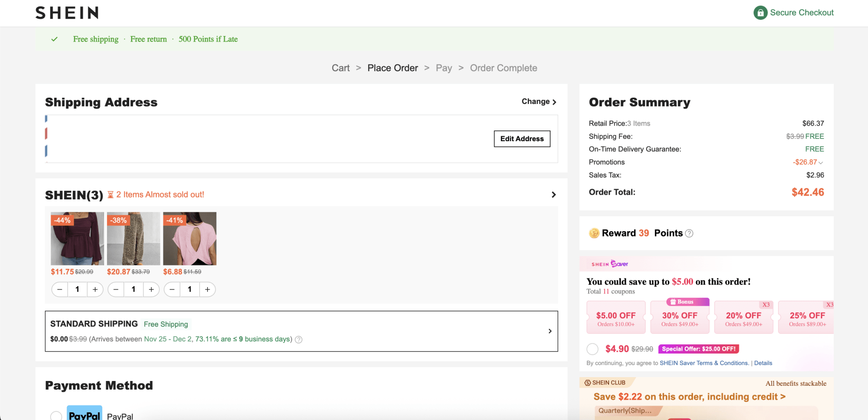
Task: Click the SHEIN logo in the header
Action: (67, 13)
